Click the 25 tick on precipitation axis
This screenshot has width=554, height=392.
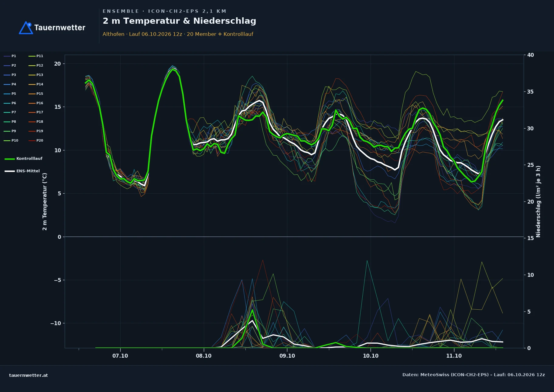[x=531, y=165]
